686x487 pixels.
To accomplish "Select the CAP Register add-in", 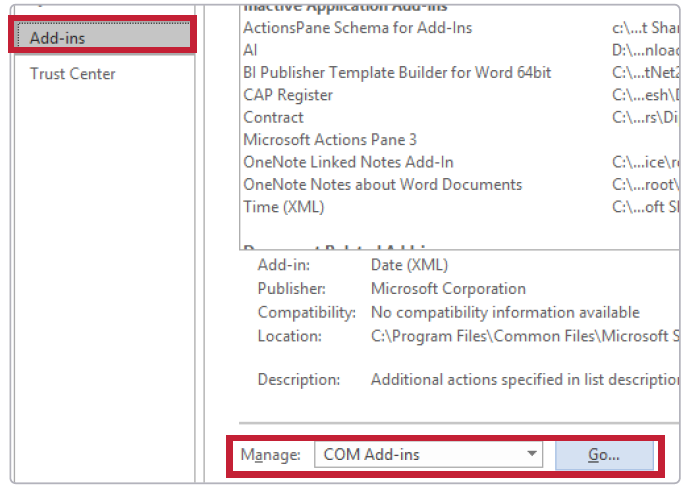I will click(x=288, y=95).
